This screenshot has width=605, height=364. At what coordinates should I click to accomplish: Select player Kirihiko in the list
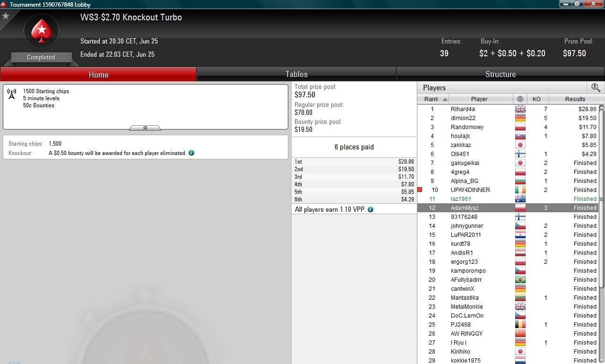point(460,352)
